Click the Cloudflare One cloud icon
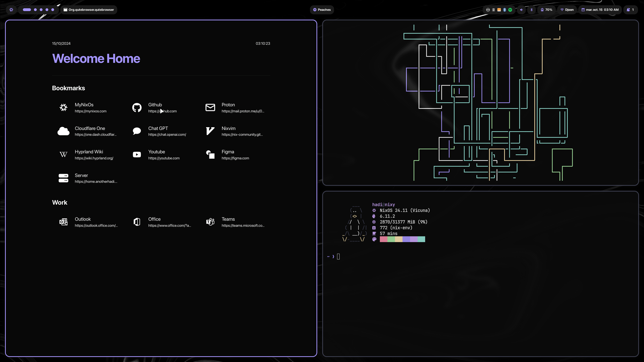 (x=63, y=131)
